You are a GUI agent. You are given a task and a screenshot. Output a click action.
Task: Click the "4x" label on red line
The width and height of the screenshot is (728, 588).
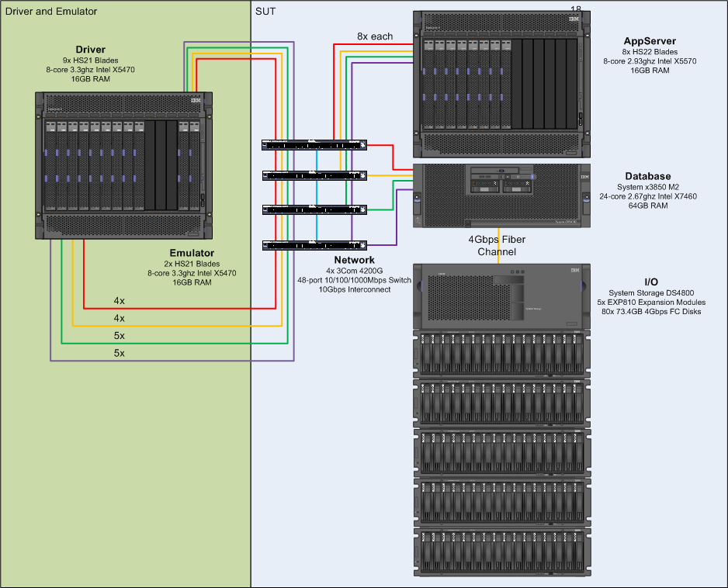[x=119, y=301]
